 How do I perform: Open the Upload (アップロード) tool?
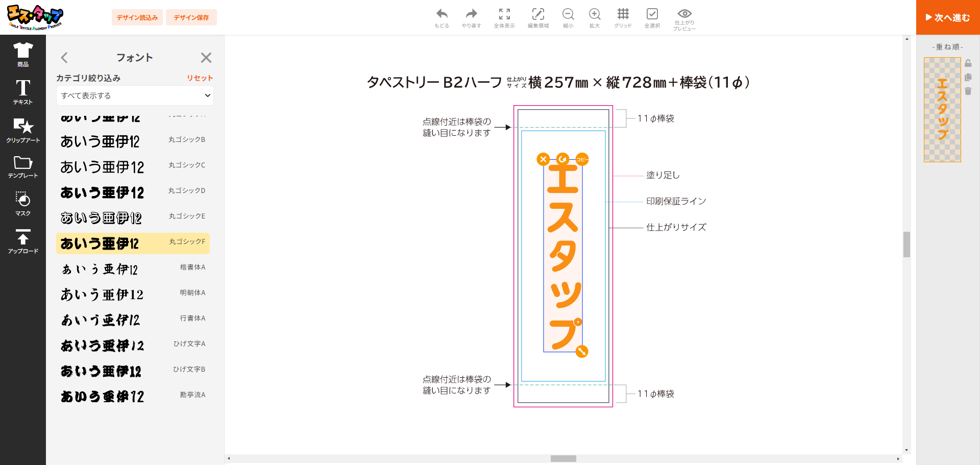tap(23, 241)
